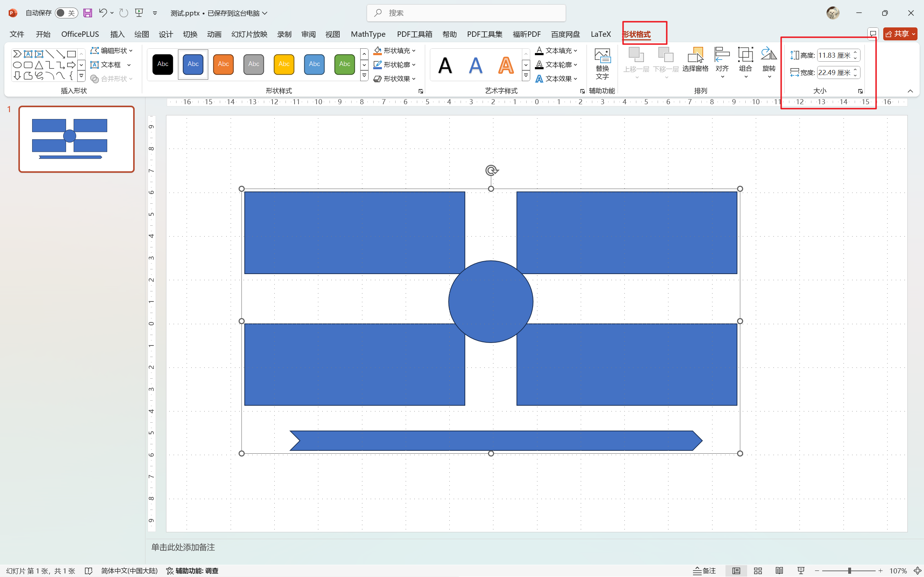Screen dimensions: 924x577
Task: Toggle Normal view in status bar
Action: pyautogui.click(x=736, y=571)
